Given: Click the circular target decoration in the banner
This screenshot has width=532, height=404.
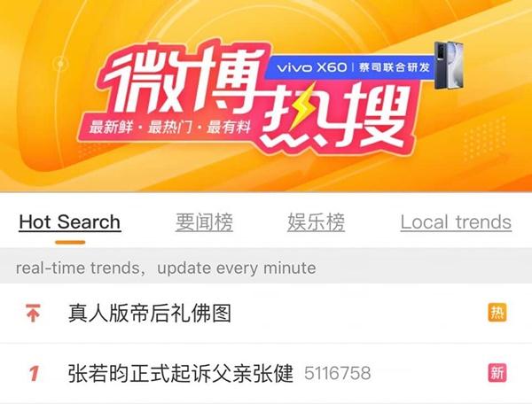Looking at the screenshot, I should [60, 64].
